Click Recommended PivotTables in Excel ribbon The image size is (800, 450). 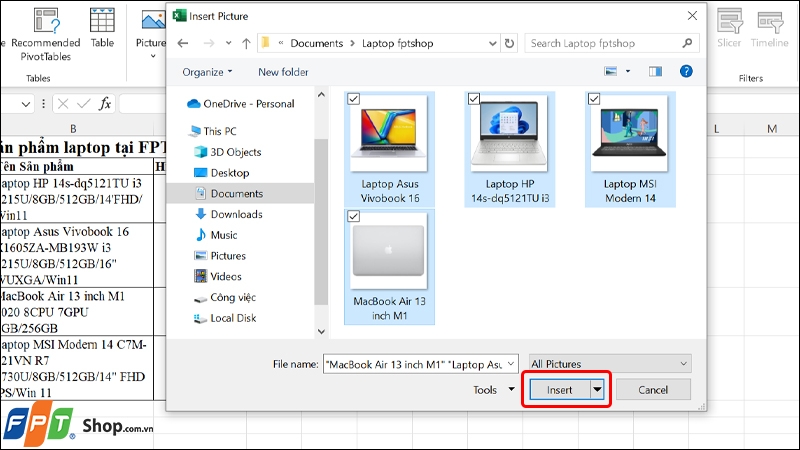pyautogui.click(x=45, y=34)
